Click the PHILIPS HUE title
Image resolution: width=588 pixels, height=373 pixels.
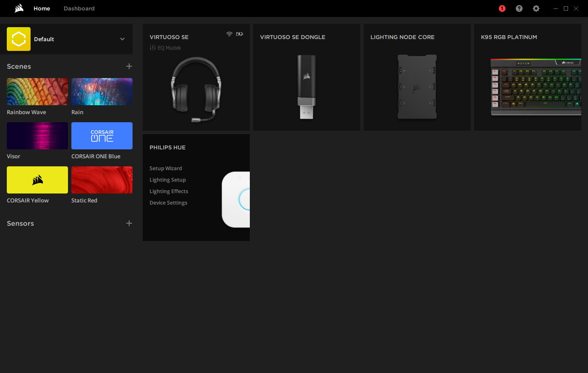coord(167,147)
